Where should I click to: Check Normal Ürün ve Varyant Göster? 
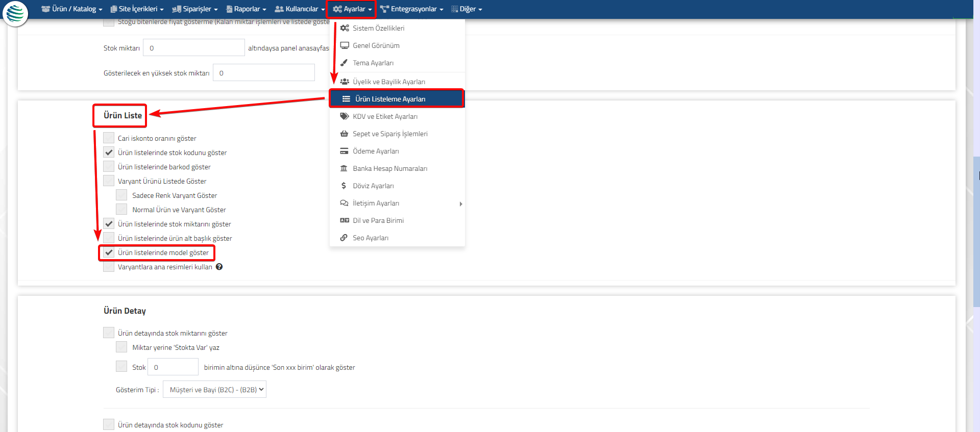click(121, 209)
